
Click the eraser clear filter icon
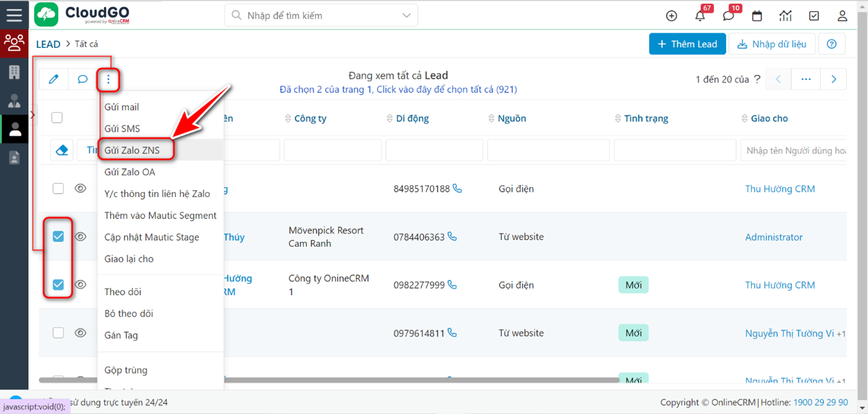[62, 151]
